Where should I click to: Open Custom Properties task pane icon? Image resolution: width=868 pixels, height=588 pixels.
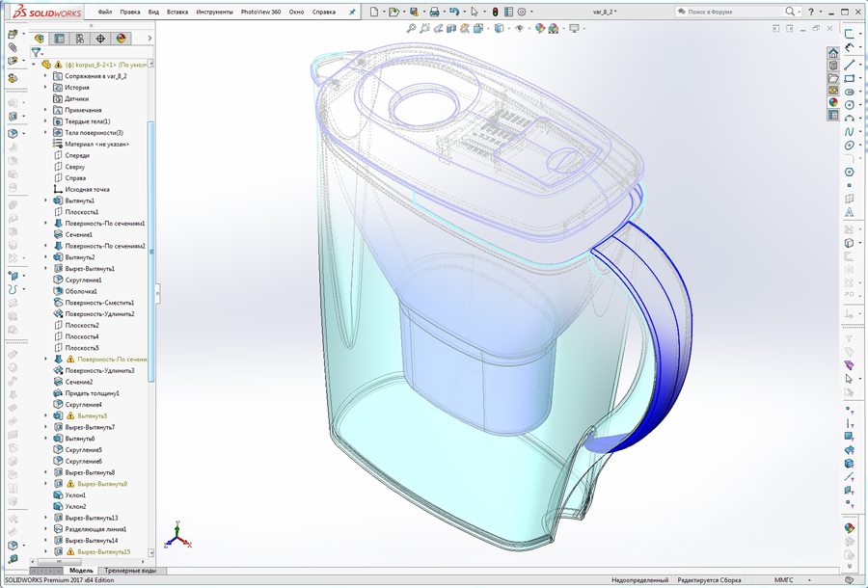[x=833, y=115]
